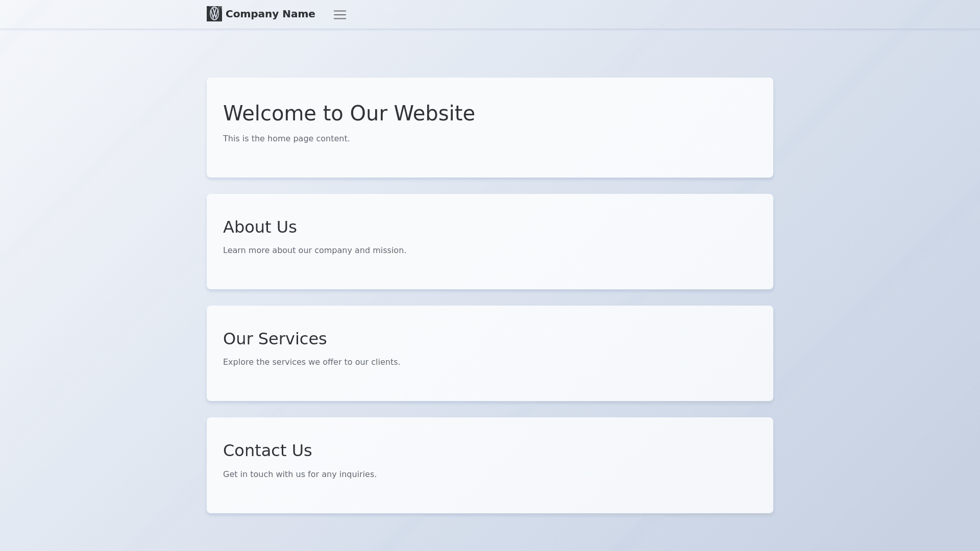The height and width of the screenshot is (551, 980).
Task: Click the Our Services heading
Action: 275,339
